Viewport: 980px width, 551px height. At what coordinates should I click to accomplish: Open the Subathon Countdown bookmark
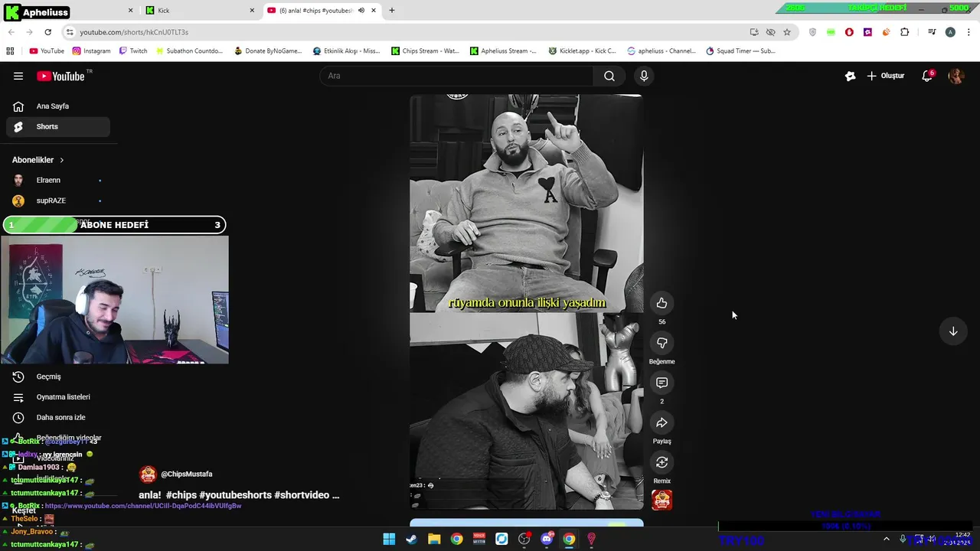[189, 51]
